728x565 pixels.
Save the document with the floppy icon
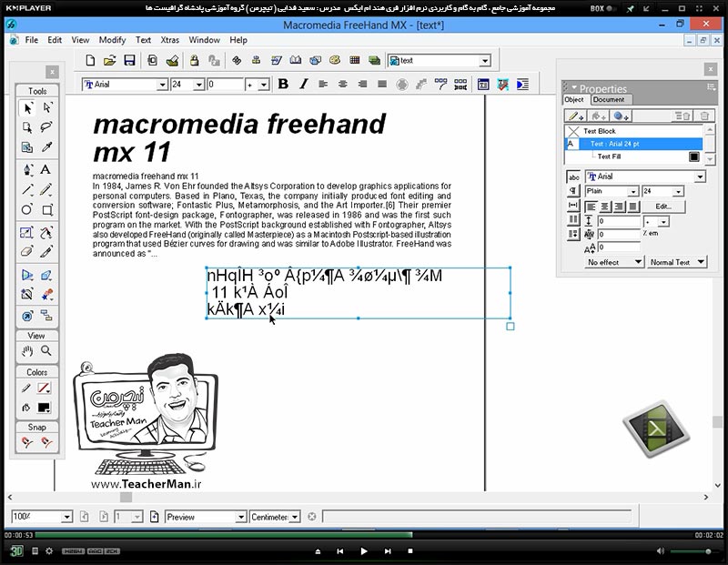[x=129, y=60]
